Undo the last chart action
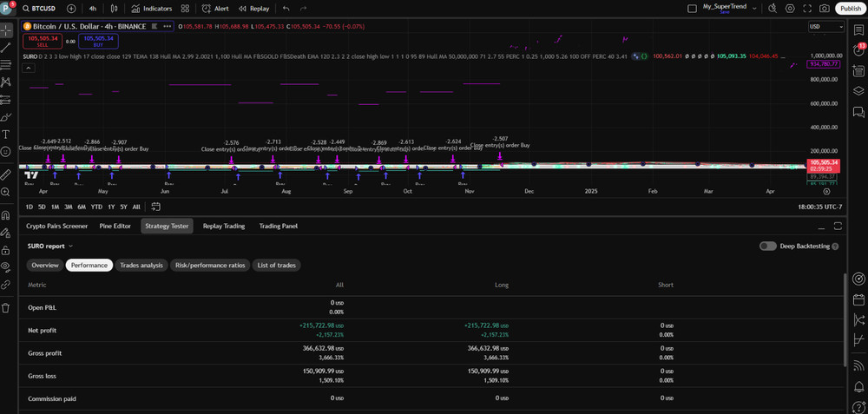This screenshot has height=414, width=868. click(x=286, y=9)
